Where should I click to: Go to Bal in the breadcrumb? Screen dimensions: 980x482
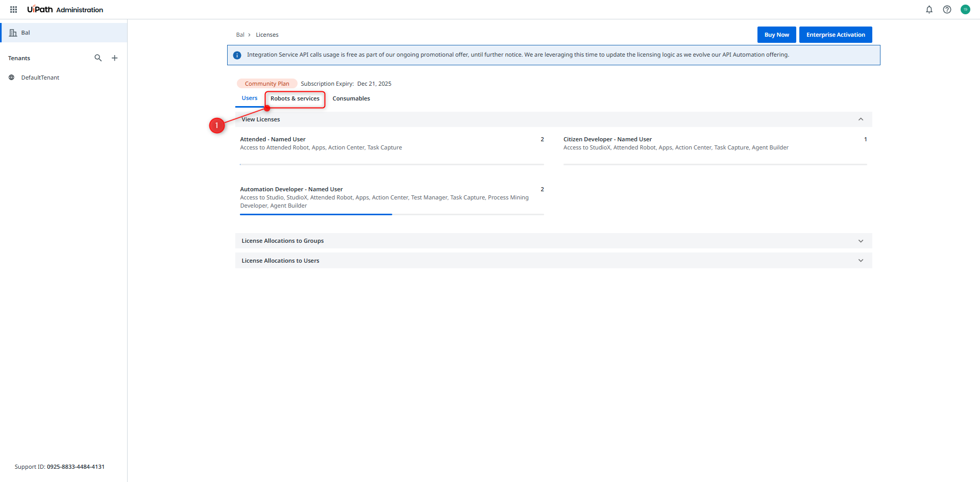click(x=240, y=35)
